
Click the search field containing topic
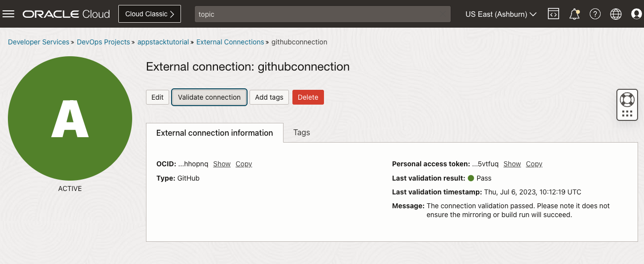pos(322,14)
